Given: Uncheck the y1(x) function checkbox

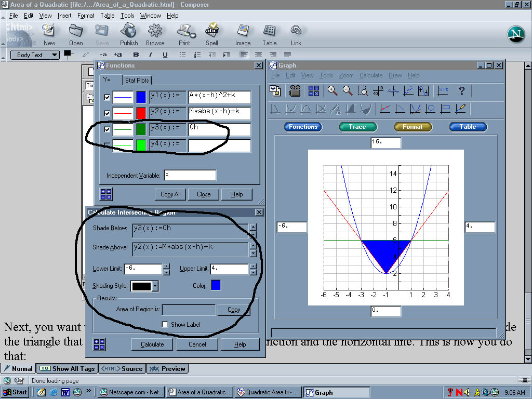Looking at the screenshot, I should (x=107, y=97).
